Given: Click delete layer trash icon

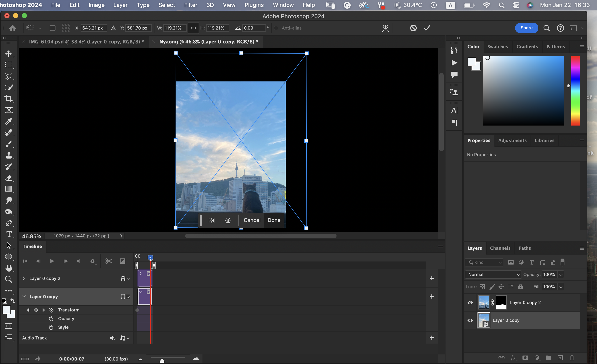Looking at the screenshot, I should click(572, 358).
